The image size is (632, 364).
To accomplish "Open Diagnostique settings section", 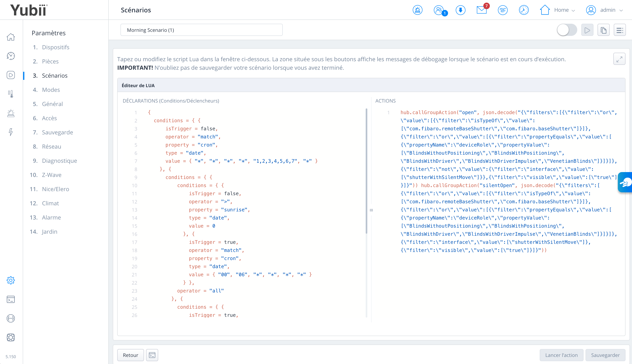I will click(x=60, y=161).
